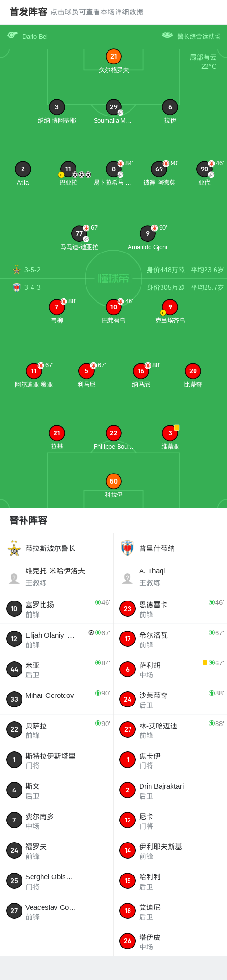Open substitute goalkeeper number 1 焦卡伊
The width and height of the screenshot is (227, 980).
170,760
